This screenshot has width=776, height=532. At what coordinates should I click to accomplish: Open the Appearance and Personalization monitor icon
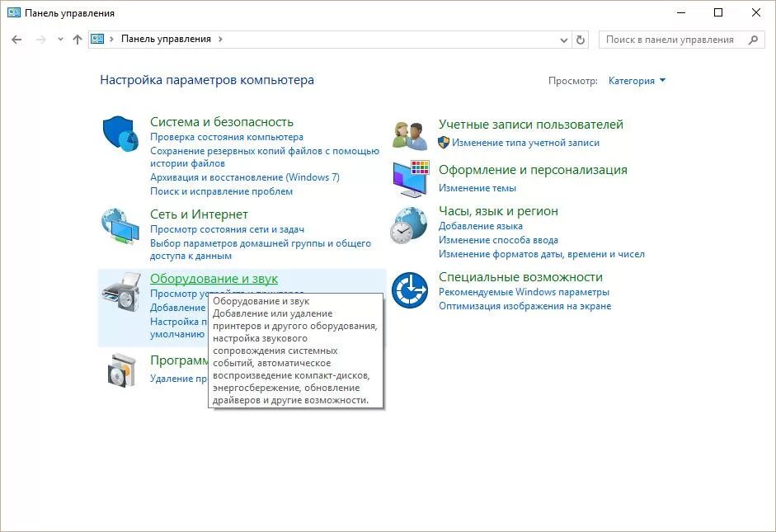(x=411, y=179)
